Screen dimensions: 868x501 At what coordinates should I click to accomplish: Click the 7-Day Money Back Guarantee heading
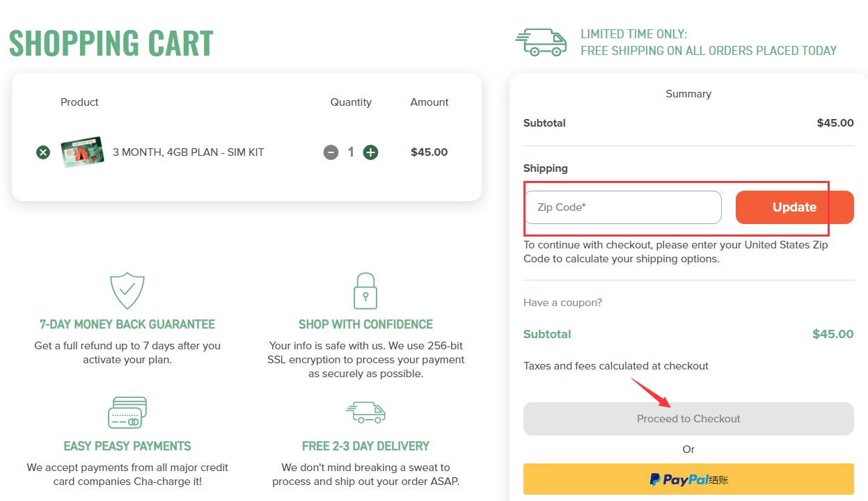tap(127, 324)
